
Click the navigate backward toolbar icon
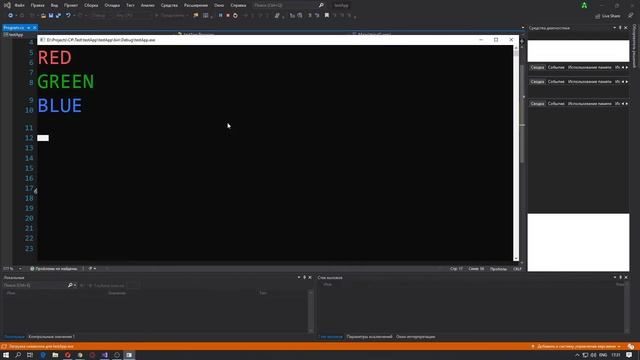click(10, 16)
